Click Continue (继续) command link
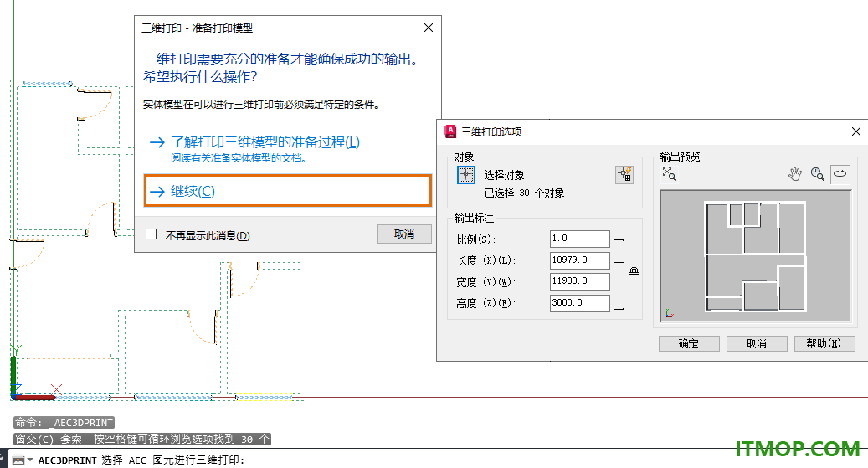The width and height of the screenshot is (868, 468). [x=287, y=191]
